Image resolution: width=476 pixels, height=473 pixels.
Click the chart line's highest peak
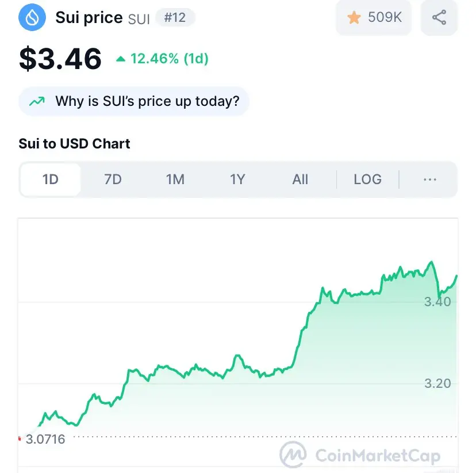click(x=431, y=262)
